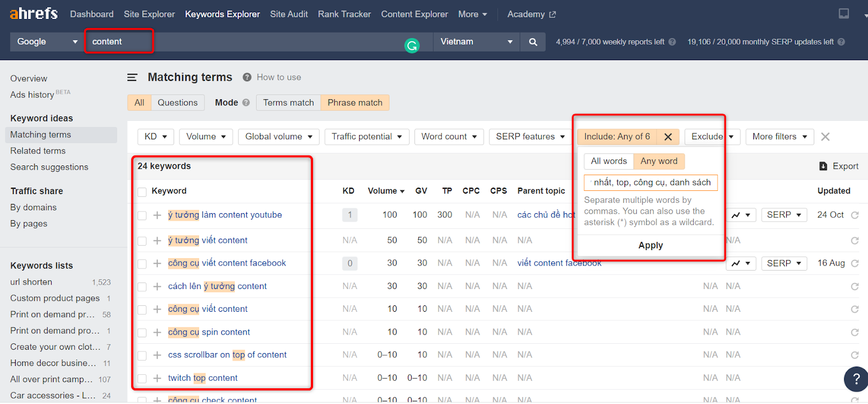The width and height of the screenshot is (868, 404).
Task: Click weekly reports left info icon
Action: 672,42
